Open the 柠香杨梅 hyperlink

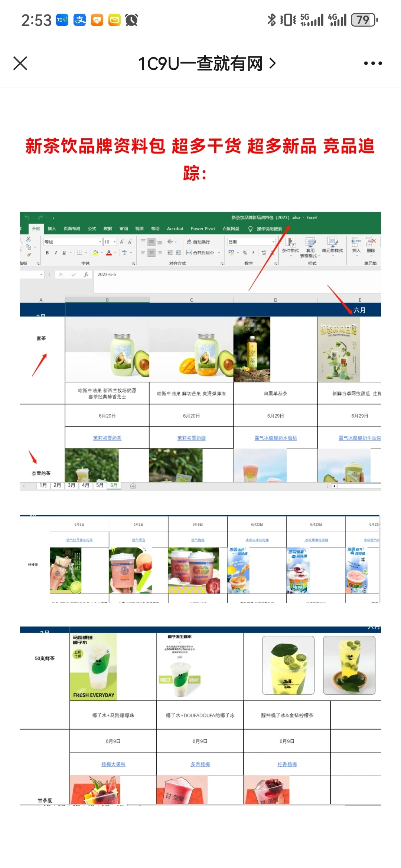[287, 764]
